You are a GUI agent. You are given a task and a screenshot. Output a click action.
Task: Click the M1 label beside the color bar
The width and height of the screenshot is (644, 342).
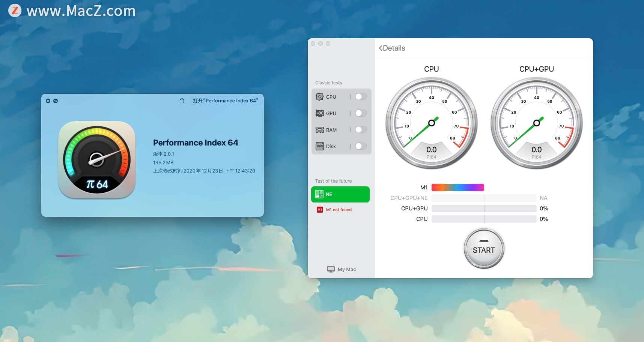coord(424,187)
